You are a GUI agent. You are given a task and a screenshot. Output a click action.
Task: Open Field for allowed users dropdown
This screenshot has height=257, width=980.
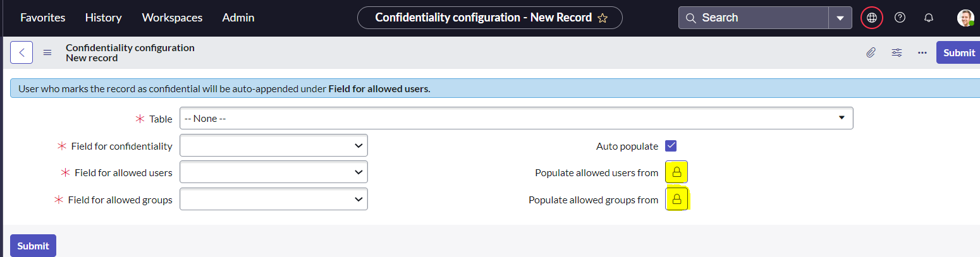(x=274, y=172)
